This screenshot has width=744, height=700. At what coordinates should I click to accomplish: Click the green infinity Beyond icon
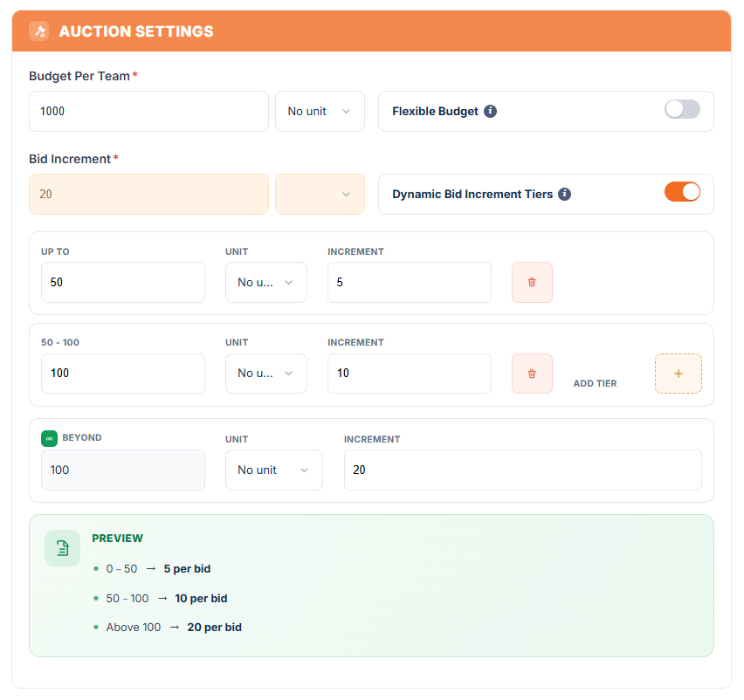pos(50,438)
